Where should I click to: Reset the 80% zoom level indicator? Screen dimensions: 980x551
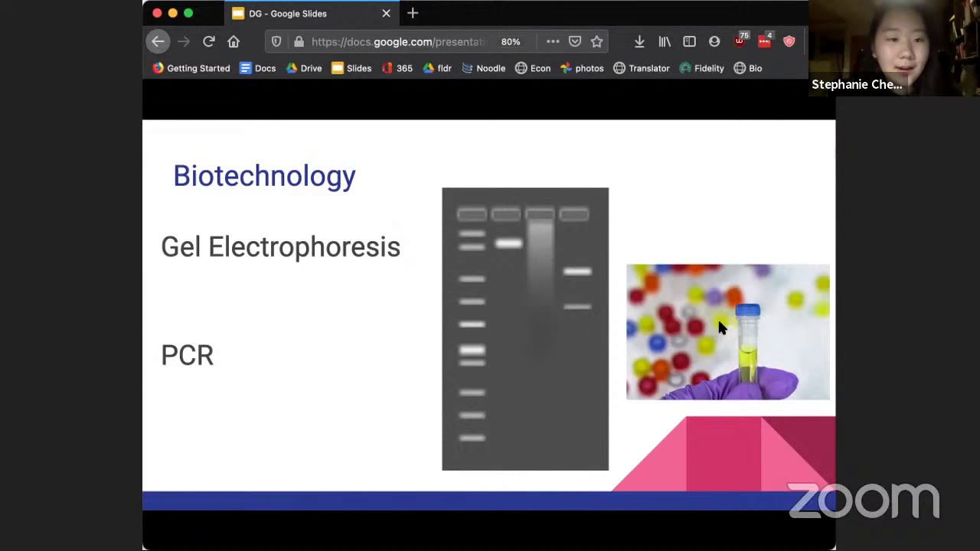click(511, 41)
